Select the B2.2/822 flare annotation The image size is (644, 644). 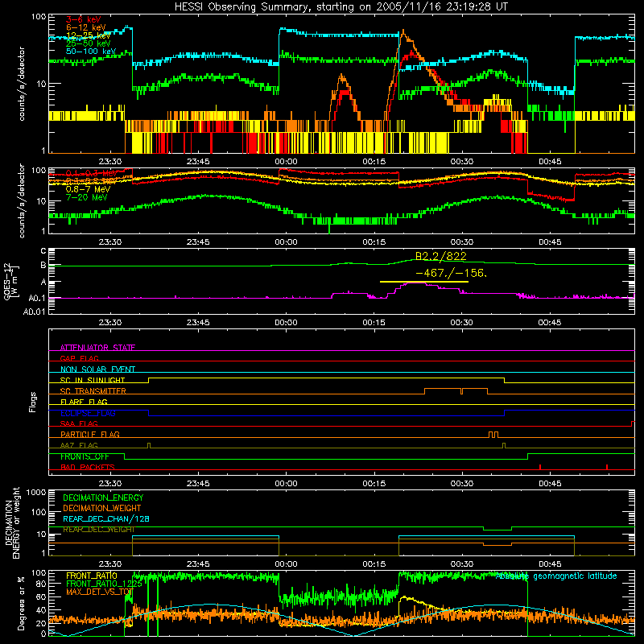[441, 256]
